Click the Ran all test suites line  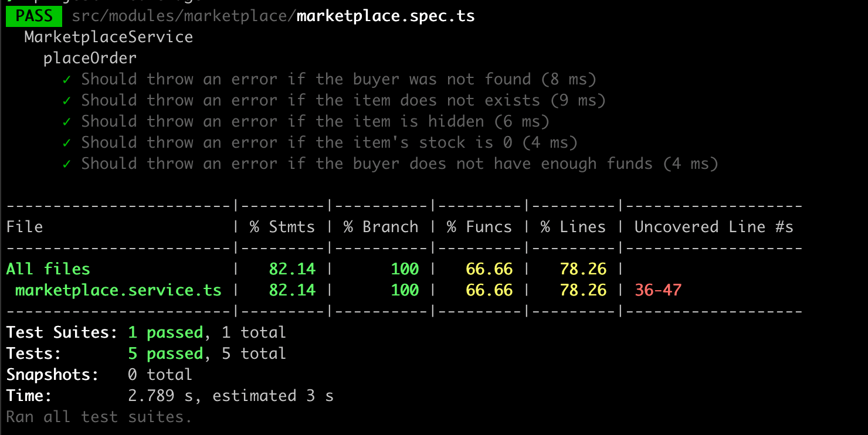99,417
